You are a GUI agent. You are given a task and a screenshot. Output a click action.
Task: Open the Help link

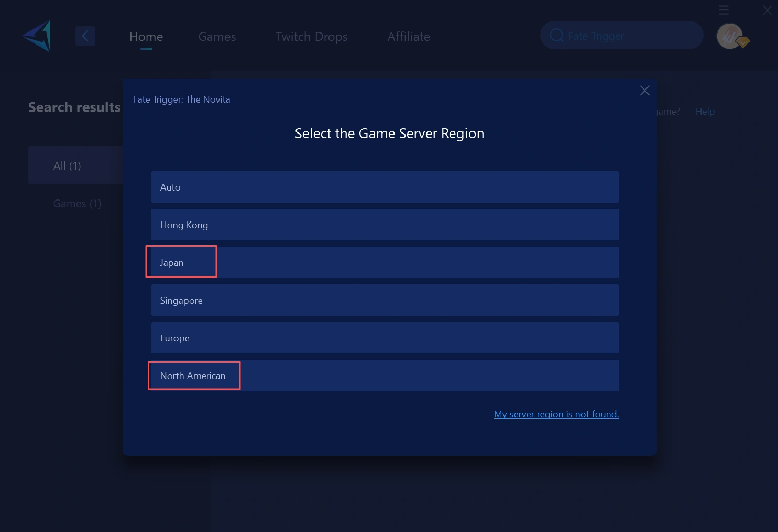[705, 111]
